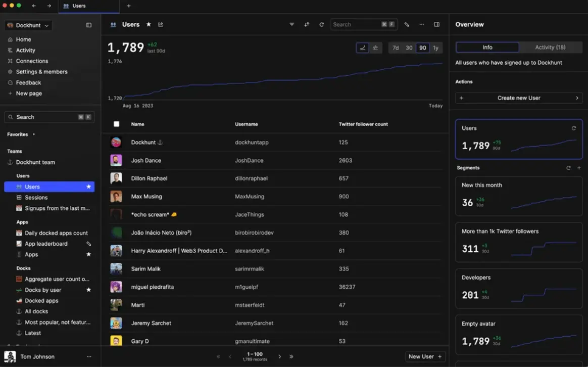This screenshot has height=367, width=588.
Task: Select the Users window tab
Action: [x=89, y=6]
